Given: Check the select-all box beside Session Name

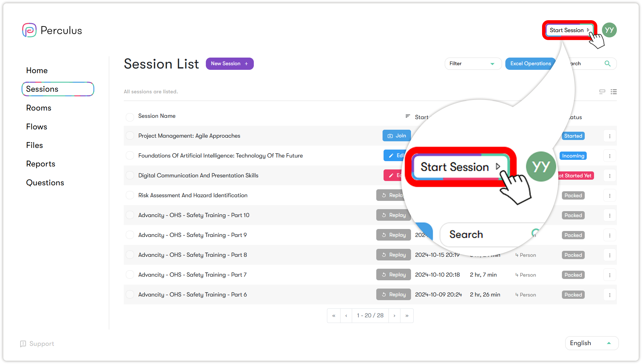Looking at the screenshot, I should point(130,117).
